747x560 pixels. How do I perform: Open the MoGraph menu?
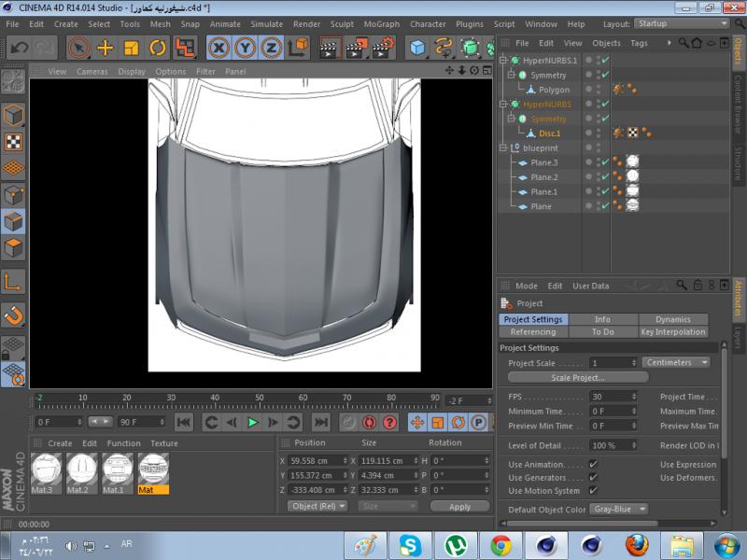[x=383, y=23]
